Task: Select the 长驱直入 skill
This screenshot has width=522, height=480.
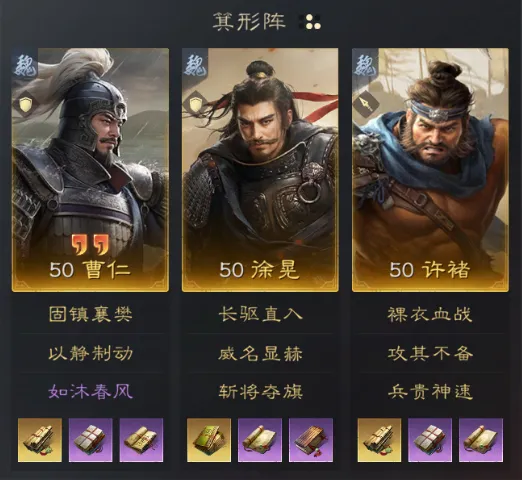Action: coord(260,314)
